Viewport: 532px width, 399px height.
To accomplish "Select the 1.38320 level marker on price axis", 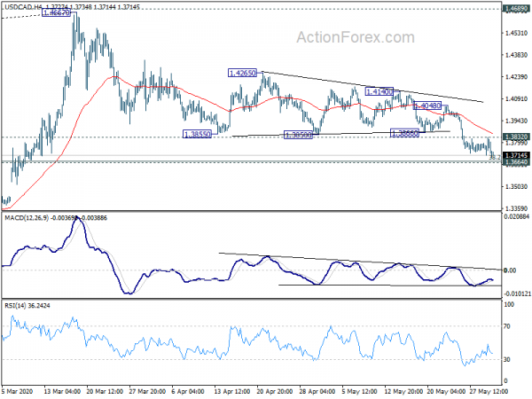I will pos(516,137).
